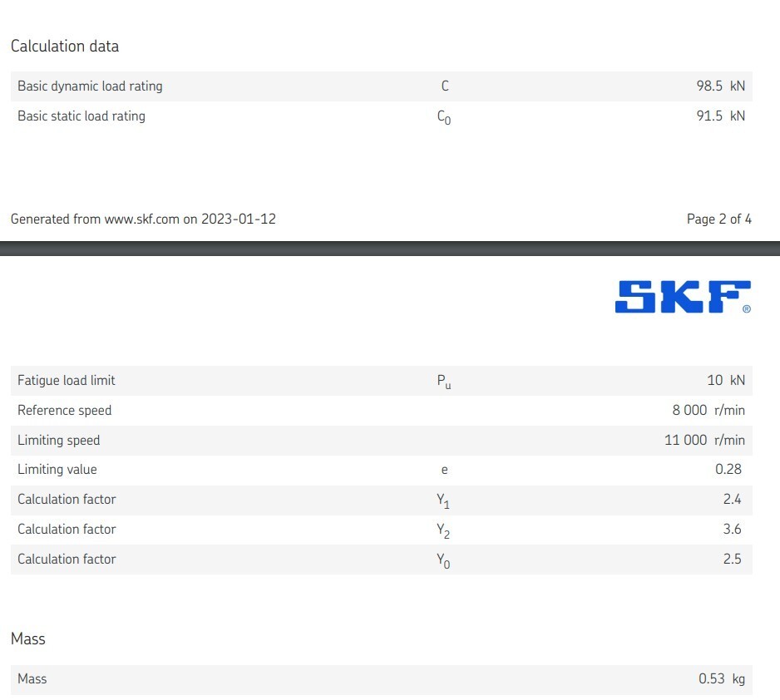
Task: Click the Limiting value e symbol
Action: tap(445, 470)
